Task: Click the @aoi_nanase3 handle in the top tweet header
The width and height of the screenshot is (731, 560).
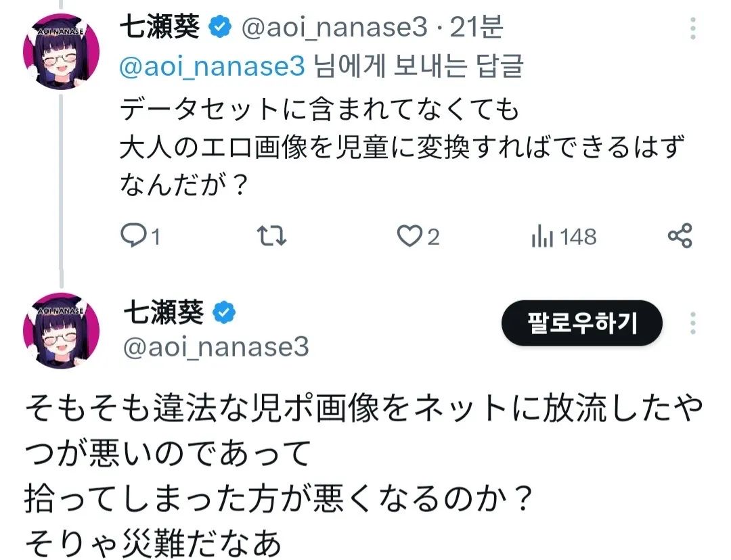Action: [332, 28]
